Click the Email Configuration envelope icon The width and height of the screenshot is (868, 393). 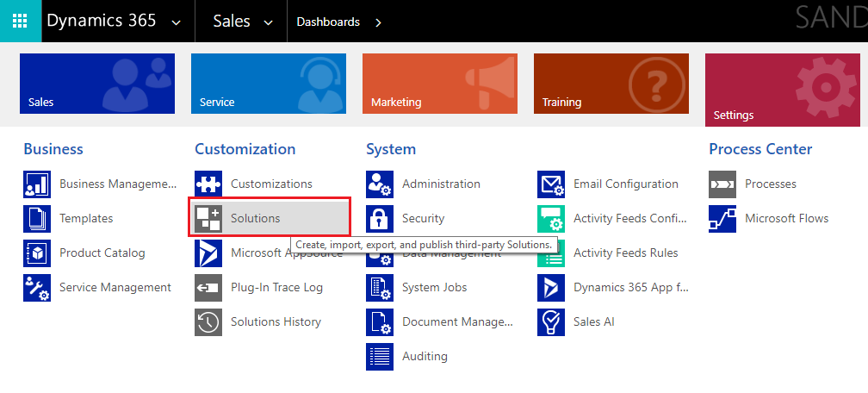click(x=551, y=184)
